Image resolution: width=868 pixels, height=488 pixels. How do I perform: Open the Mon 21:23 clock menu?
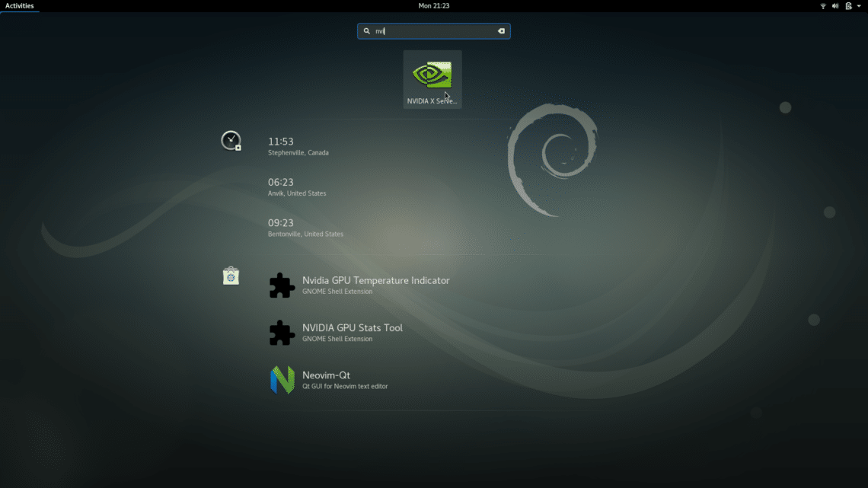click(434, 6)
